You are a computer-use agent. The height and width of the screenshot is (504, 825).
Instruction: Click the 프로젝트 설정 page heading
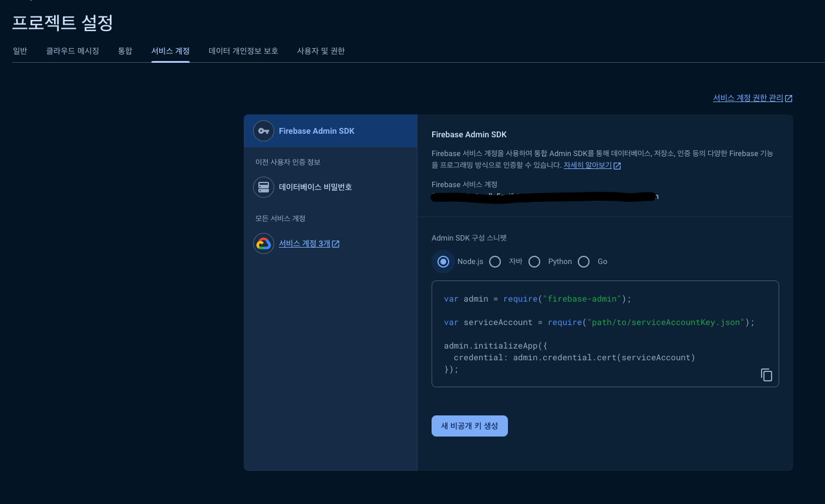pos(62,22)
